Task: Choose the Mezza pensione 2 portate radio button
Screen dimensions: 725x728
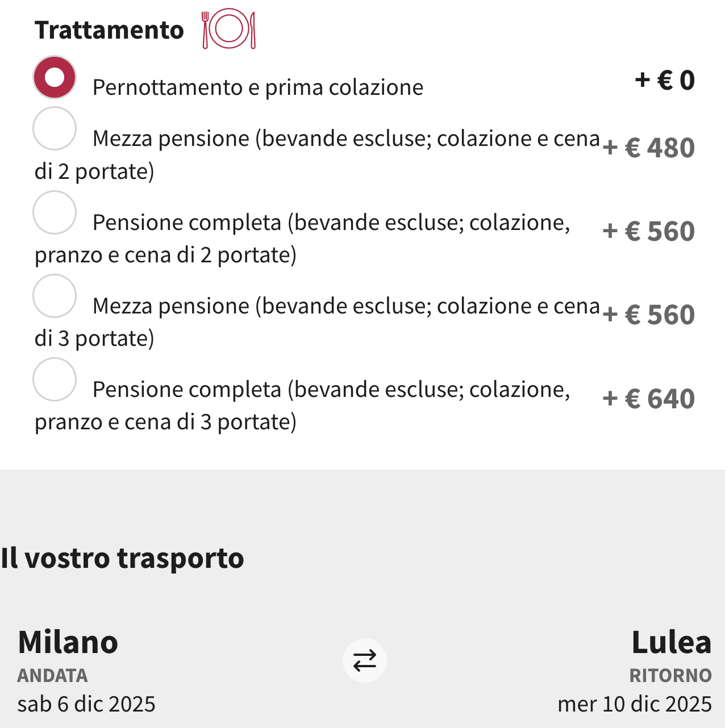Action: coord(55,128)
